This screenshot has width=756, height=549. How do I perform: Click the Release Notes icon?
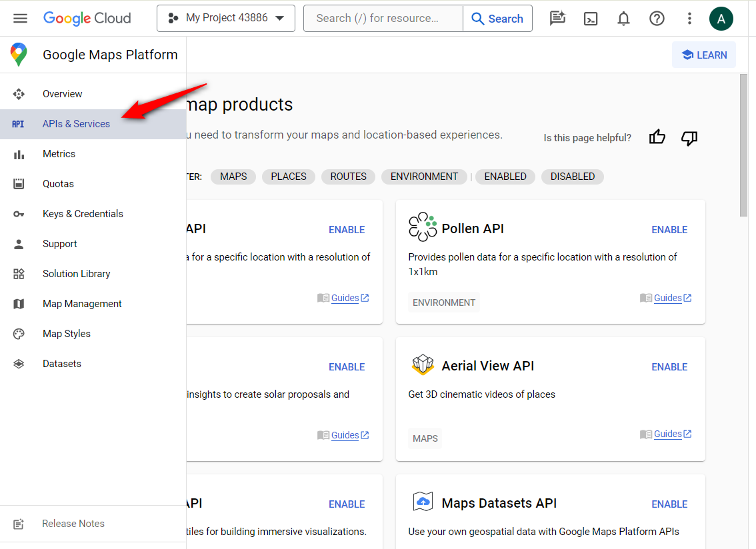click(x=19, y=524)
